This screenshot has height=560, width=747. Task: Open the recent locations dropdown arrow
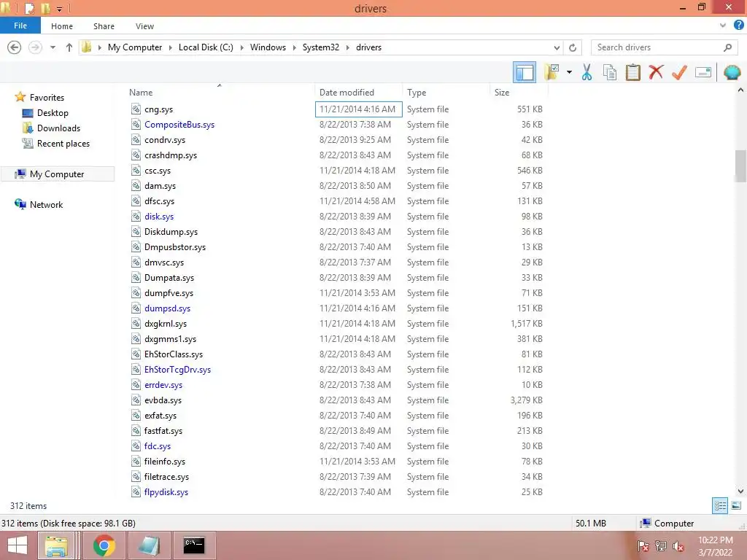(x=53, y=47)
